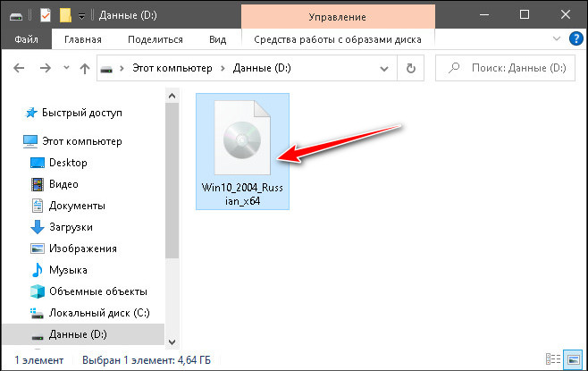Click the Win10_2004_Russian_x64 file name
This screenshot has height=371, width=588.
tap(242, 194)
